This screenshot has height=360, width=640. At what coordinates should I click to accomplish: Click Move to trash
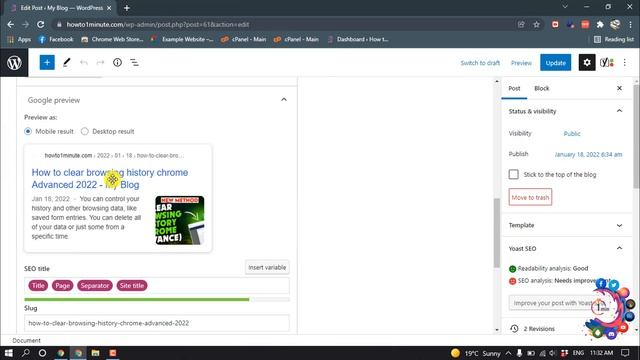pyautogui.click(x=530, y=197)
